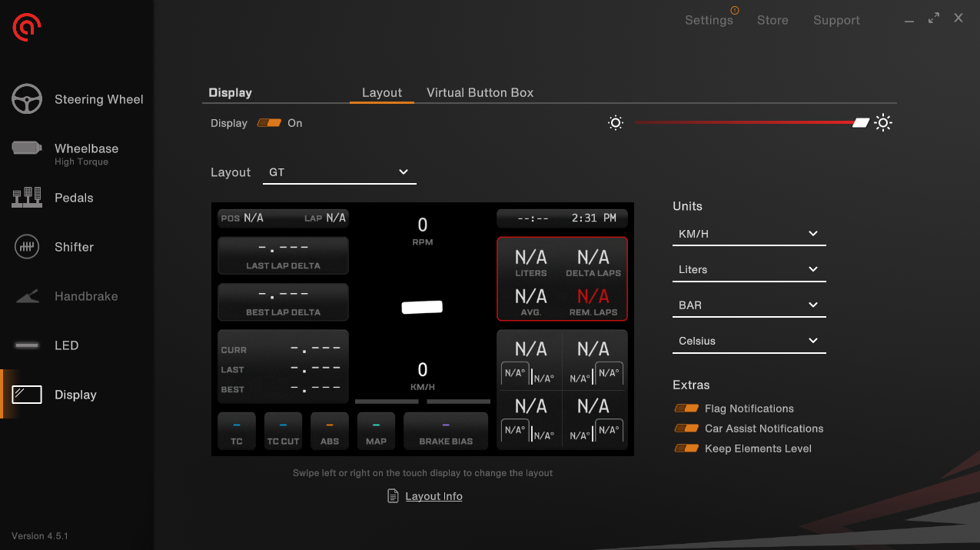Screen dimensions: 980x550
Task: Click the TC CUT indicator on preview
Action: [x=283, y=432]
